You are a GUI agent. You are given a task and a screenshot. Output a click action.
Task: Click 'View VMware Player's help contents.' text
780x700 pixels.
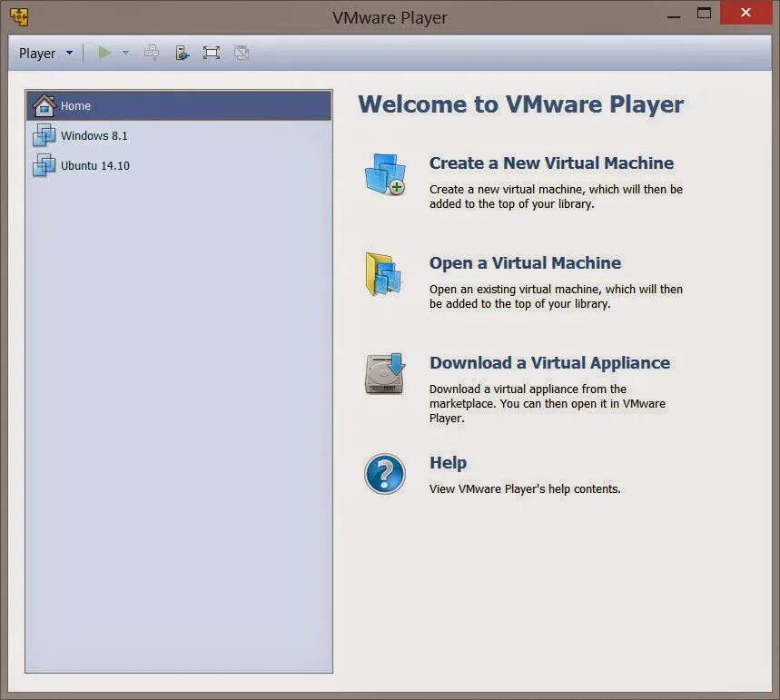pyautogui.click(x=525, y=489)
